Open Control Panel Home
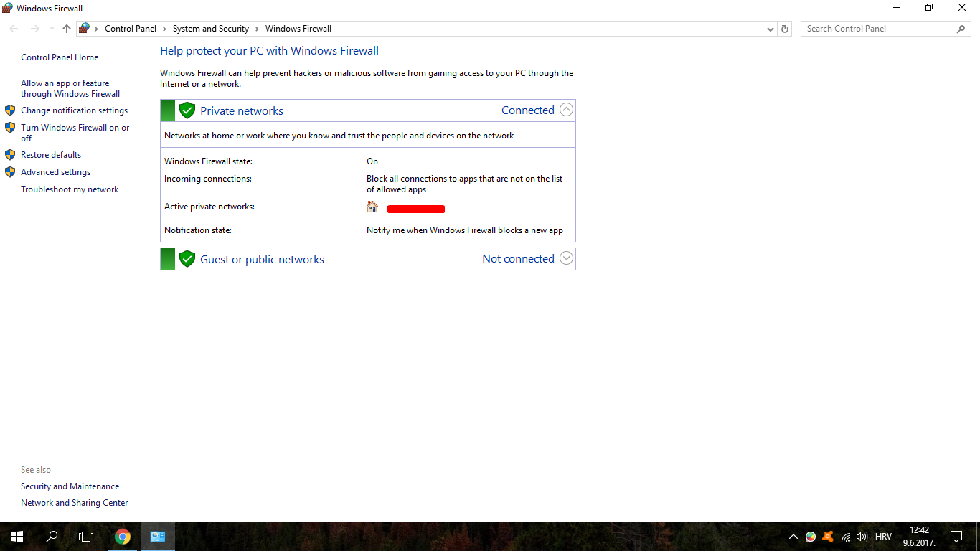The width and height of the screenshot is (980, 551). pyautogui.click(x=60, y=57)
